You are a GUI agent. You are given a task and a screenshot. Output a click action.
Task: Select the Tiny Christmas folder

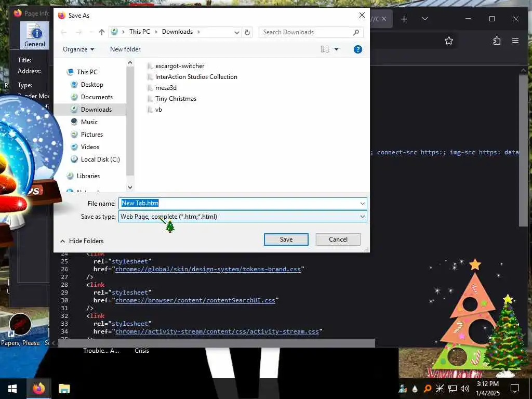[171, 99]
